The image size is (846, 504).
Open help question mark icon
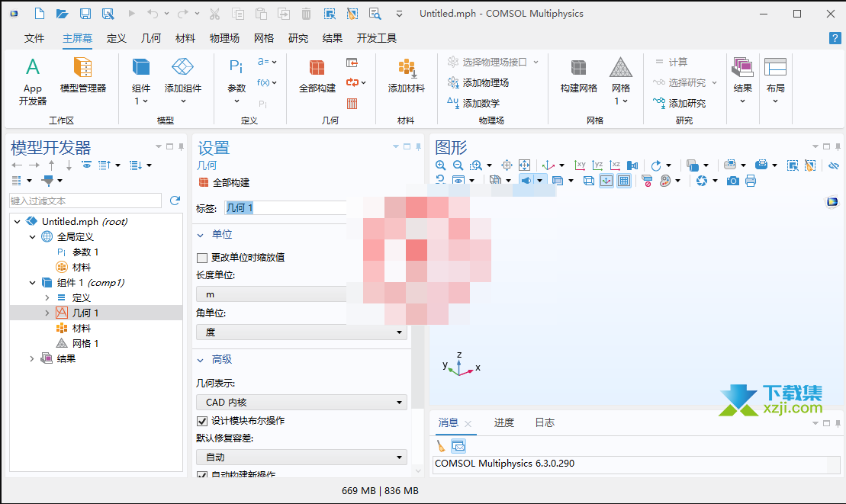[x=835, y=37]
